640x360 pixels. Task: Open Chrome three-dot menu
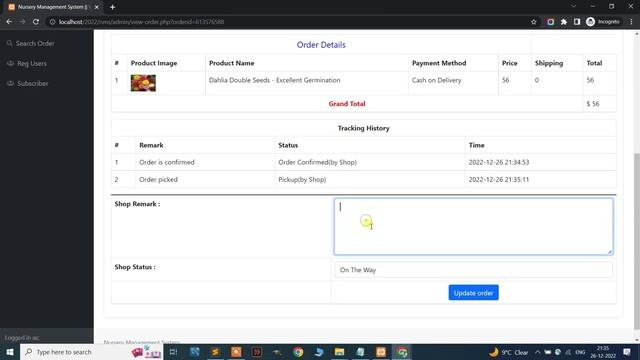[631, 22]
